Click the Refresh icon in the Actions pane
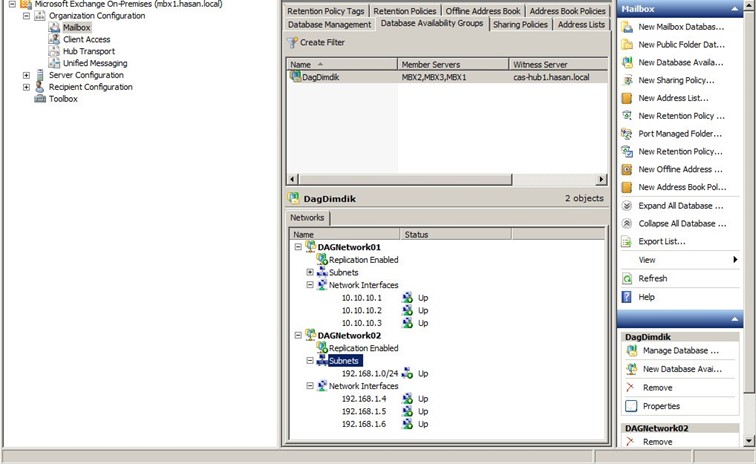Image resolution: width=756 pixels, height=464 pixels. [627, 278]
